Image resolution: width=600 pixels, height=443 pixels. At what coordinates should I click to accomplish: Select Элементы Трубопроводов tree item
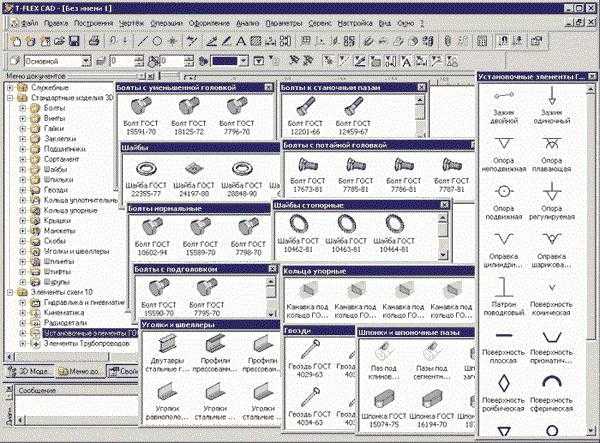(86, 344)
